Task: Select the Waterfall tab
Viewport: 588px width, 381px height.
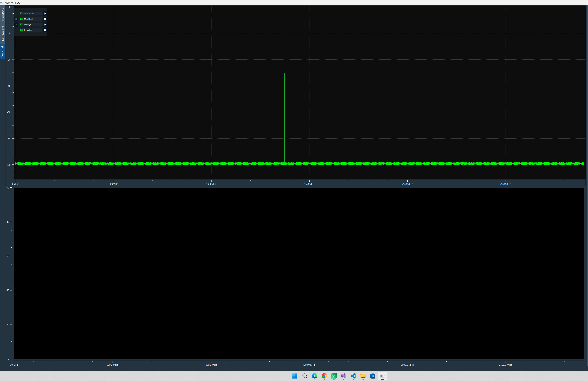Action: tap(2, 51)
